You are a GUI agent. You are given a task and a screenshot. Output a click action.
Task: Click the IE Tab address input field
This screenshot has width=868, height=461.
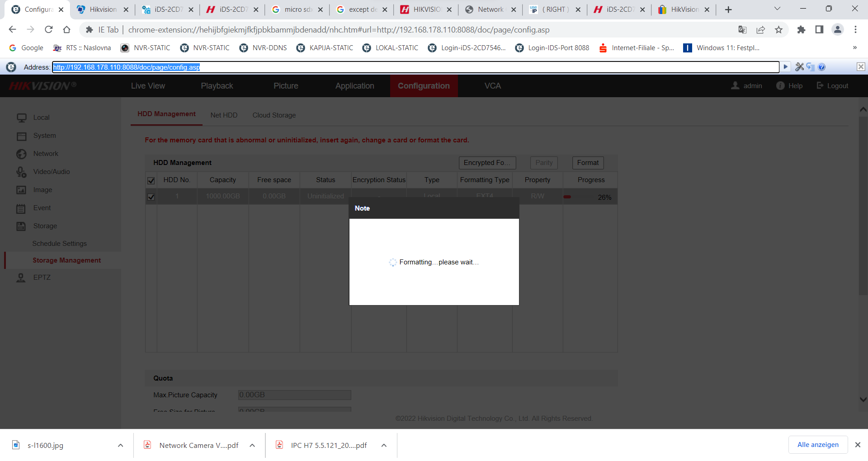point(415,67)
